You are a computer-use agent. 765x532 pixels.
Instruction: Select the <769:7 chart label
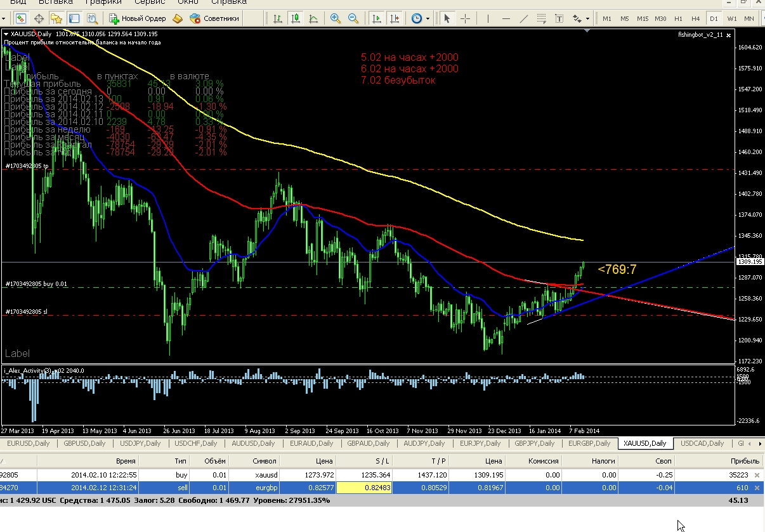click(x=617, y=271)
